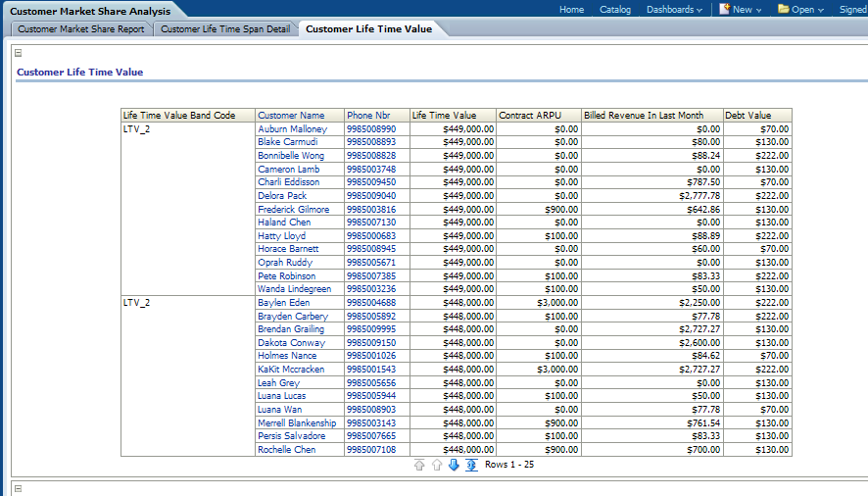The height and width of the screenshot is (496, 868).
Task: Click phone number 9985004688
Action: [371, 303]
